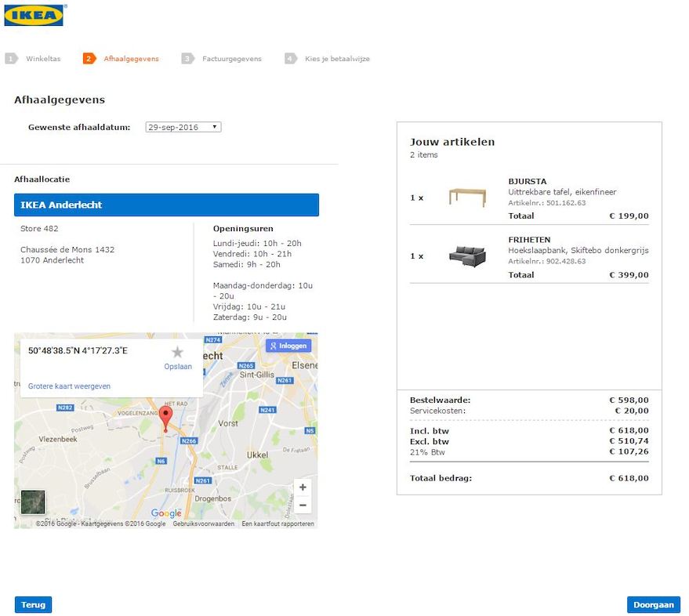Click Artikelnr. 501.162.63 text
The image size is (689, 616).
pyautogui.click(x=546, y=203)
